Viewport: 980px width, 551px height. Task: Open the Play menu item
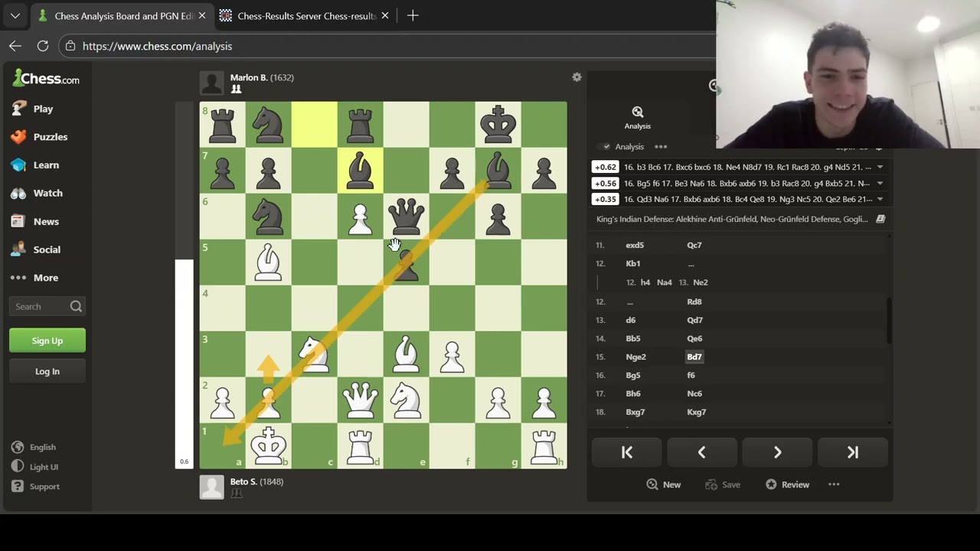tap(44, 109)
